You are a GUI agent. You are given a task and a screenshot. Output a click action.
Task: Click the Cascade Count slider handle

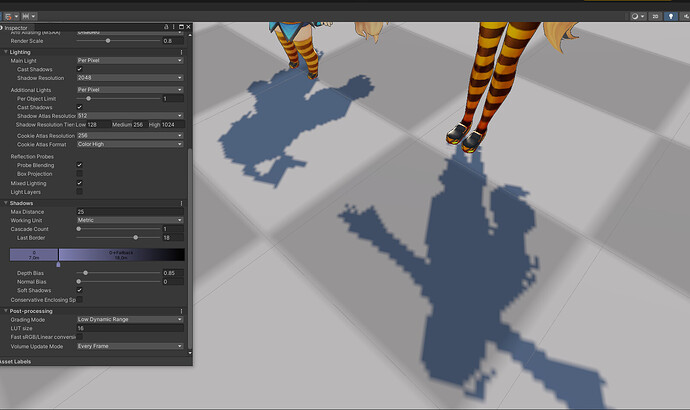(79, 229)
